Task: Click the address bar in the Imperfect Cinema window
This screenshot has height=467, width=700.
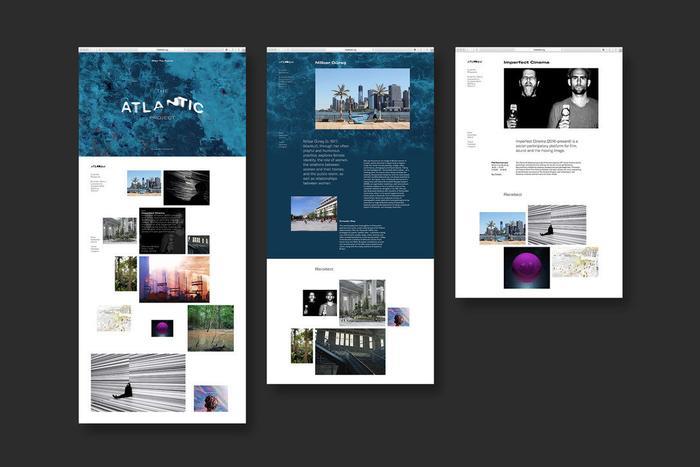Action: [x=539, y=50]
